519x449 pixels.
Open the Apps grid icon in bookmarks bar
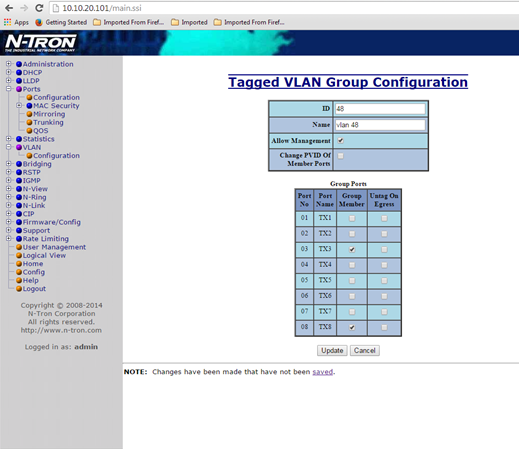click(x=7, y=22)
